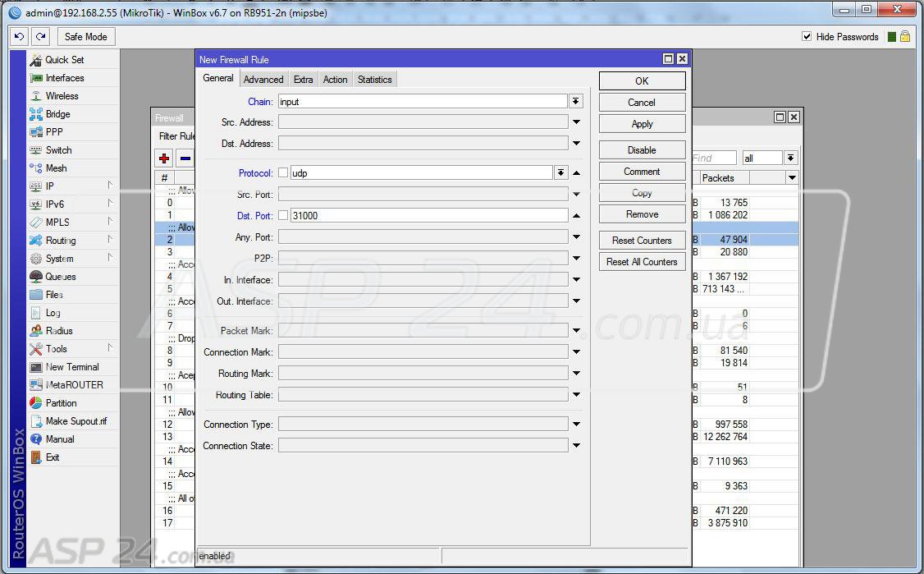The image size is (924, 574).
Task: Click the blue minus remove rule icon
Action: pyautogui.click(x=185, y=158)
